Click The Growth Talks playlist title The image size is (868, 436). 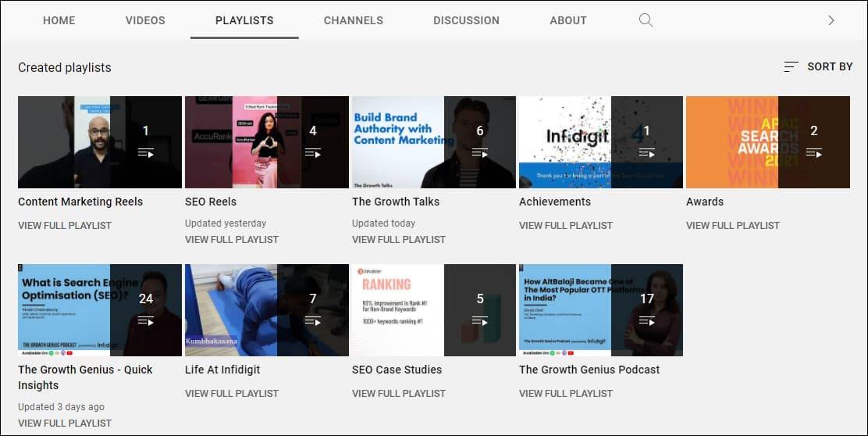(x=396, y=202)
